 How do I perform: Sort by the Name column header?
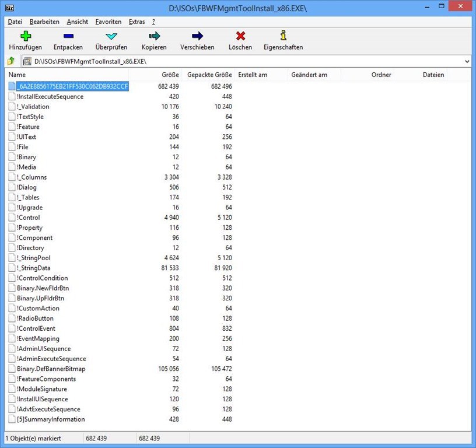66,75
